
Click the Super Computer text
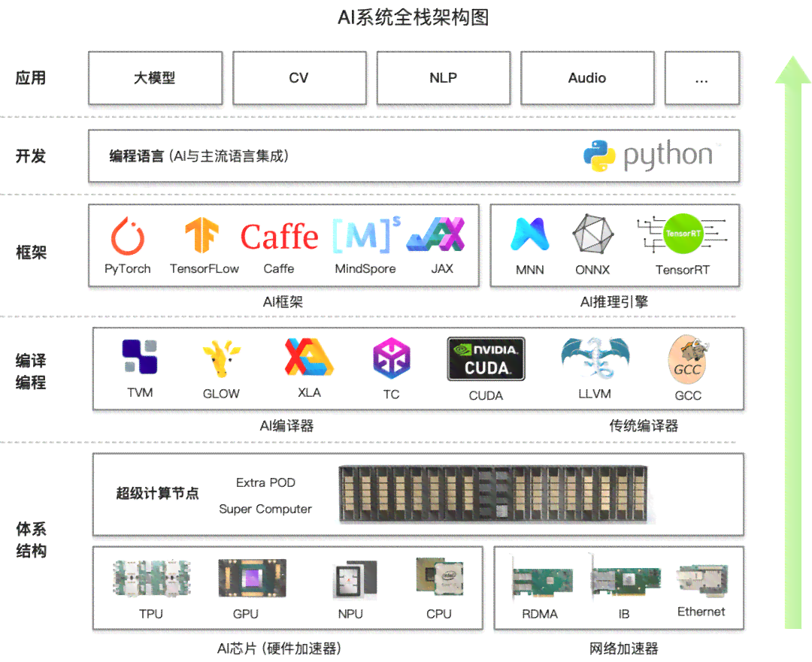point(265,509)
